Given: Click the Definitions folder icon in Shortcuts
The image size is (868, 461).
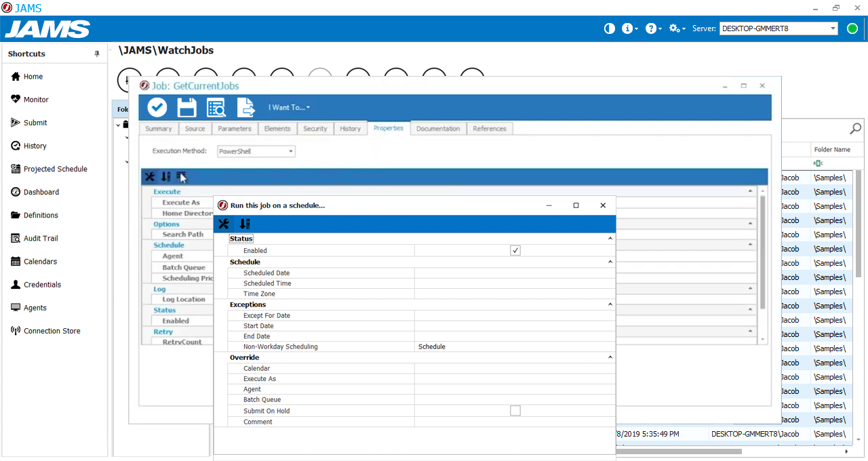Looking at the screenshot, I should [x=16, y=215].
